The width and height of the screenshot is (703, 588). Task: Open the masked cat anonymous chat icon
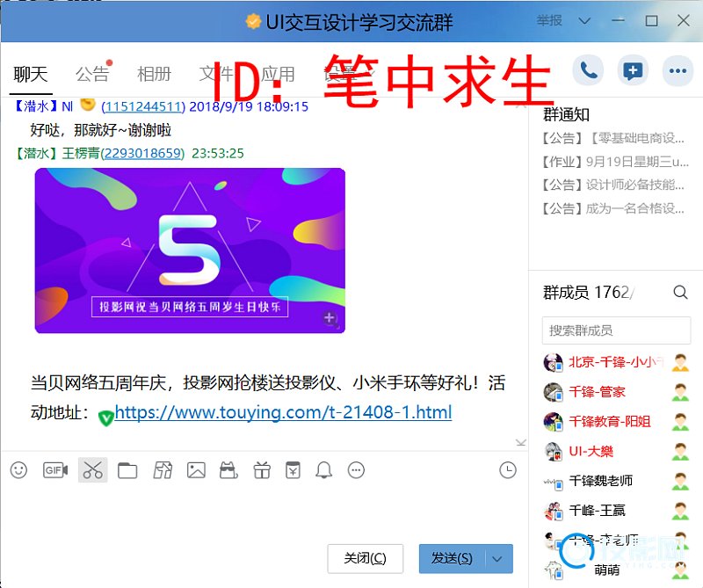click(228, 470)
